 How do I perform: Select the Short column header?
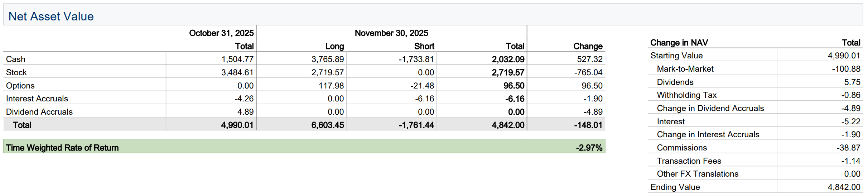(x=424, y=46)
